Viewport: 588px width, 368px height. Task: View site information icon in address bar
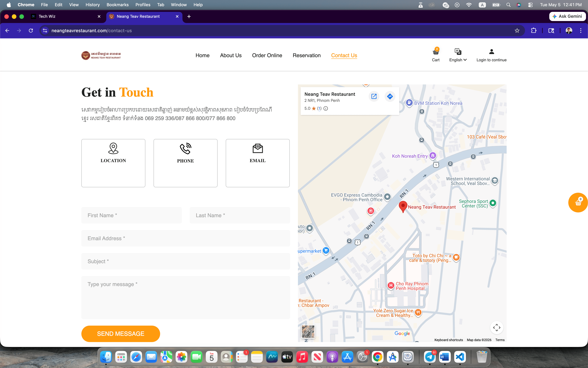click(x=45, y=30)
